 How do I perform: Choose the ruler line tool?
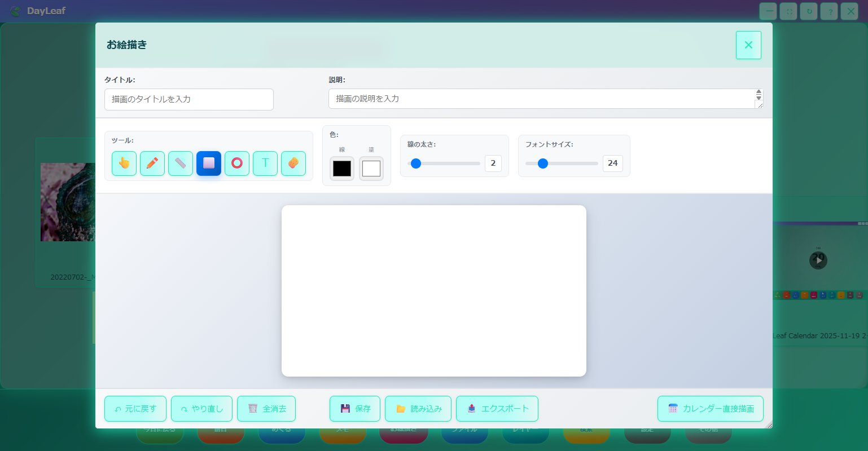[181, 163]
